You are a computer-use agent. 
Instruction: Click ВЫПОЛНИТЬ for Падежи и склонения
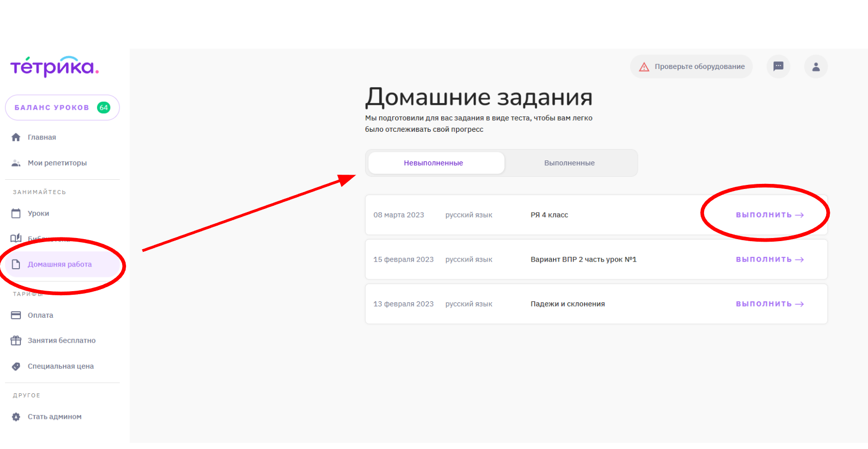[x=769, y=304]
